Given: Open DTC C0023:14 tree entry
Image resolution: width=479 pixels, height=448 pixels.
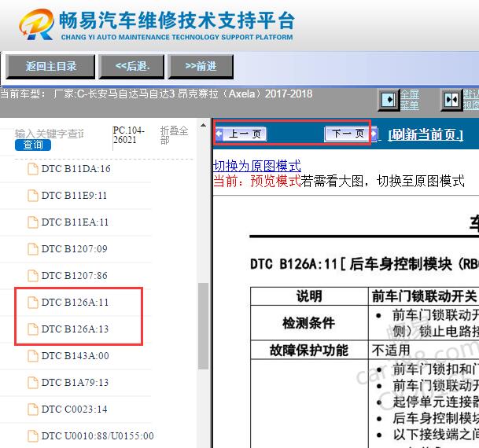Looking at the screenshot, I should pos(74,409).
